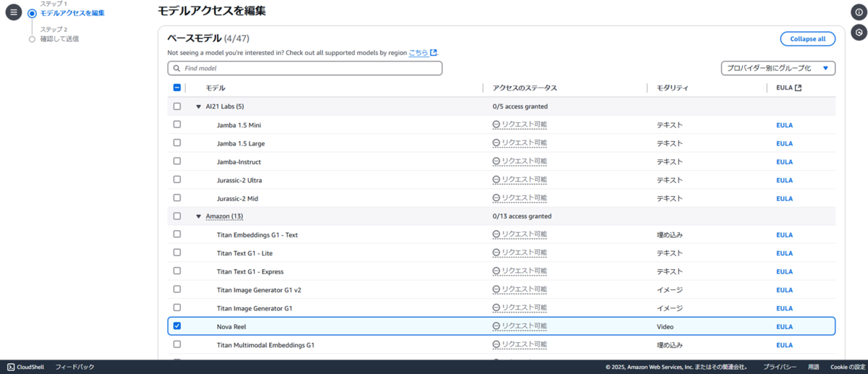The width and height of the screenshot is (868, 374).
Task: Check the Titan Image Generator G1 v2 checkbox
Action: [177, 289]
